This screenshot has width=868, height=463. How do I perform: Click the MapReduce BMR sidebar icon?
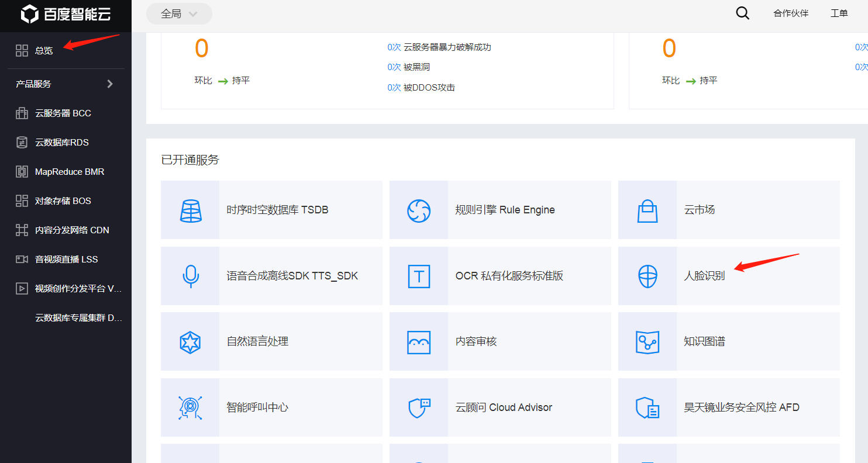pyautogui.click(x=22, y=171)
